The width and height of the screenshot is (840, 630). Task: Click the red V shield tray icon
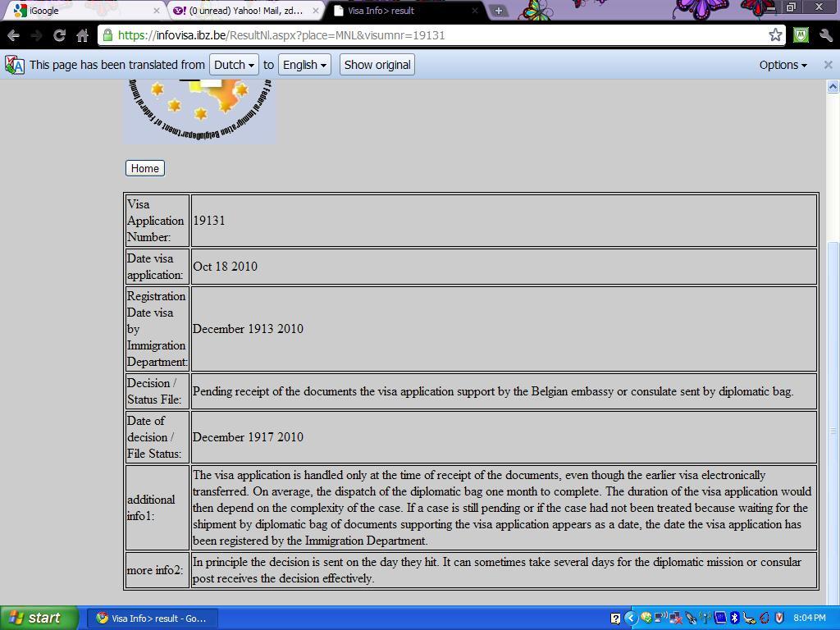779,618
